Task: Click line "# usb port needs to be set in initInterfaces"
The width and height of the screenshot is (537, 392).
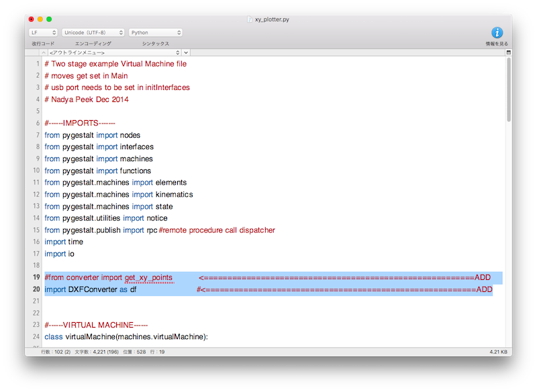Action: [x=117, y=87]
